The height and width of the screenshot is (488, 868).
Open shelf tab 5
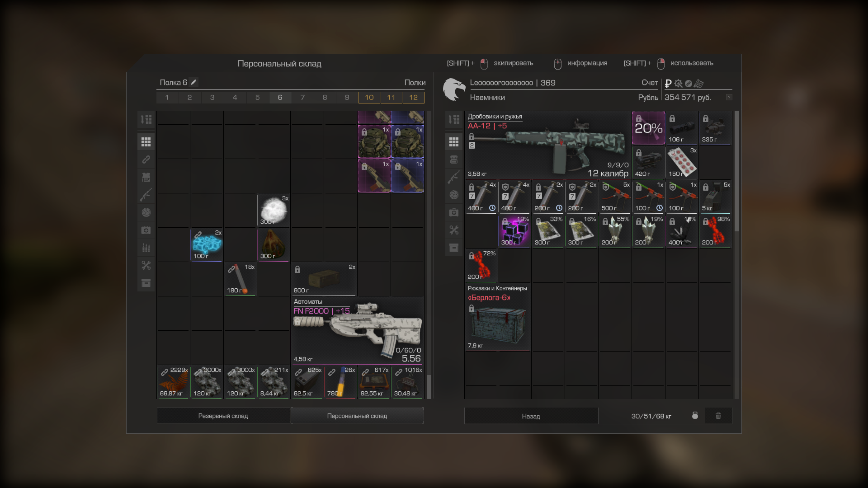257,97
